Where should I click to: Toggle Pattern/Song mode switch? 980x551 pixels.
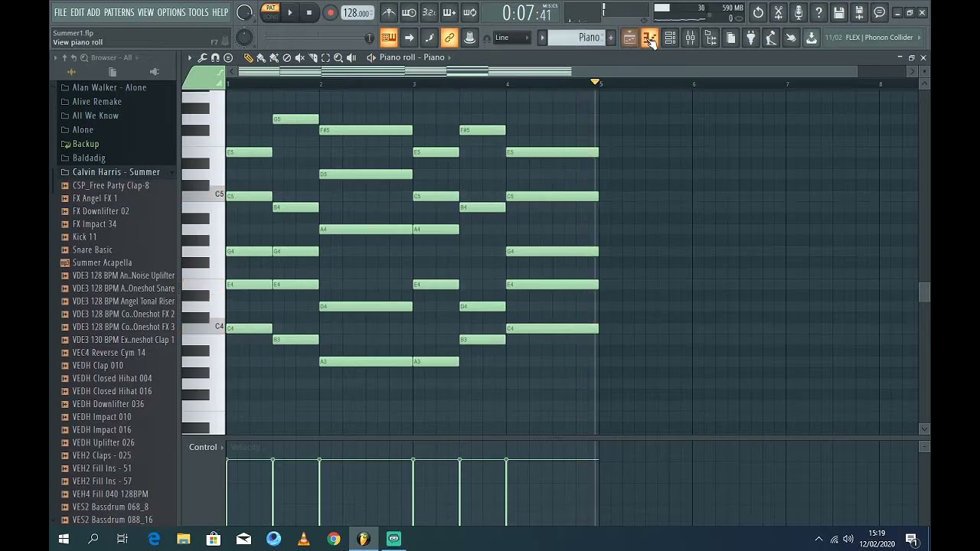pos(270,12)
